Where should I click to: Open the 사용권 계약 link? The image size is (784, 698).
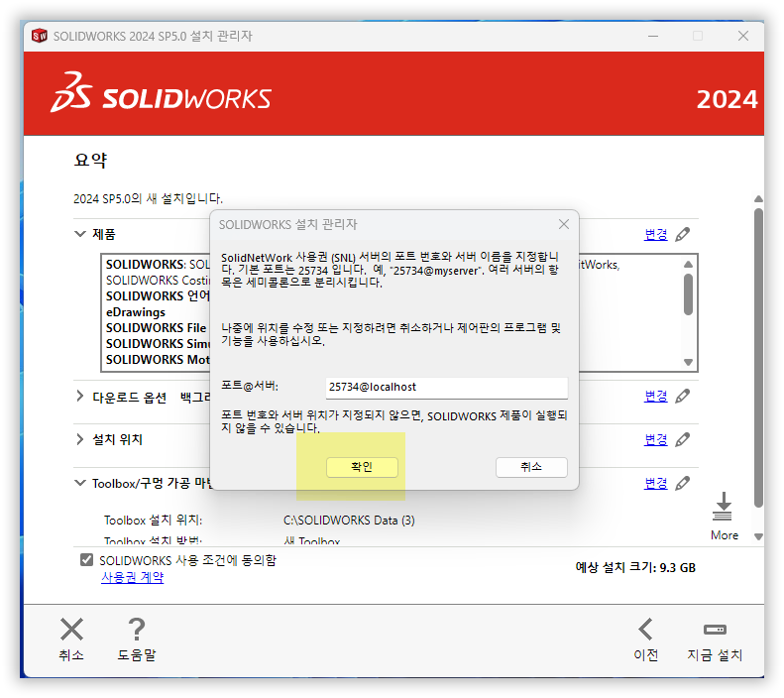[x=133, y=577]
